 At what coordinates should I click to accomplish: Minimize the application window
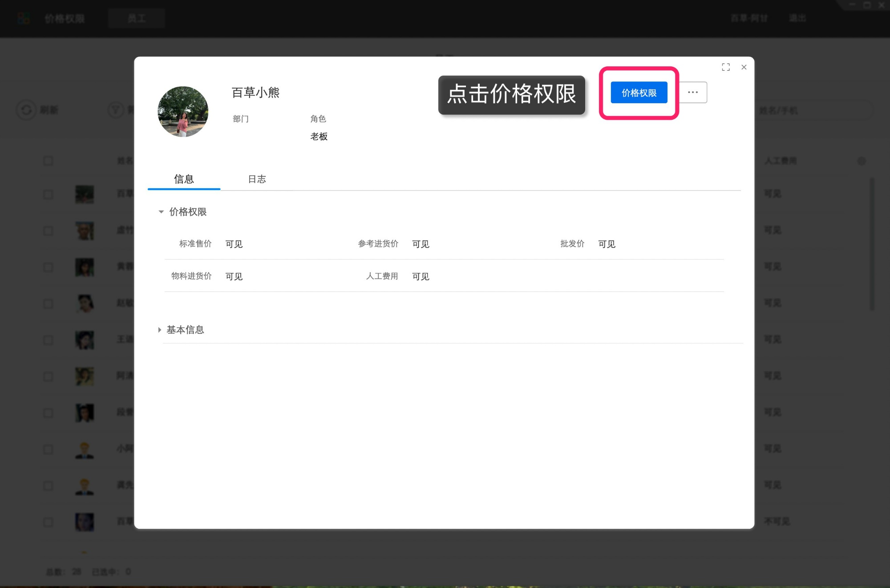coord(852,5)
